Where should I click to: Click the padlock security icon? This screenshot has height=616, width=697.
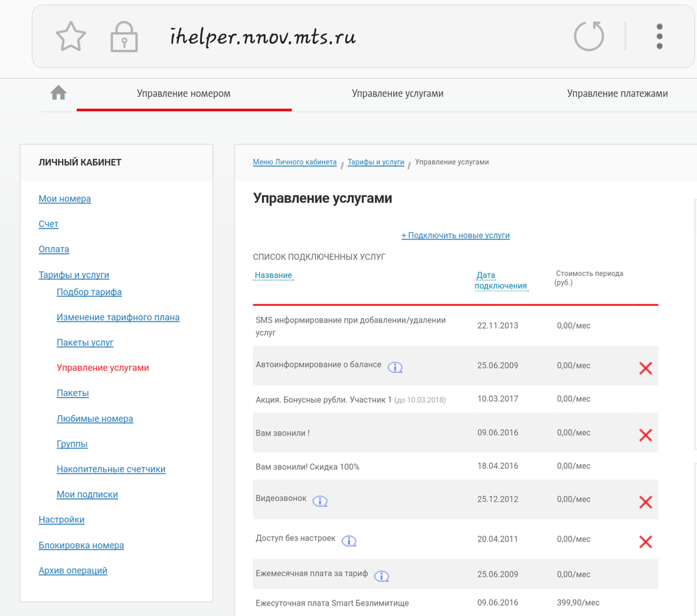click(124, 36)
